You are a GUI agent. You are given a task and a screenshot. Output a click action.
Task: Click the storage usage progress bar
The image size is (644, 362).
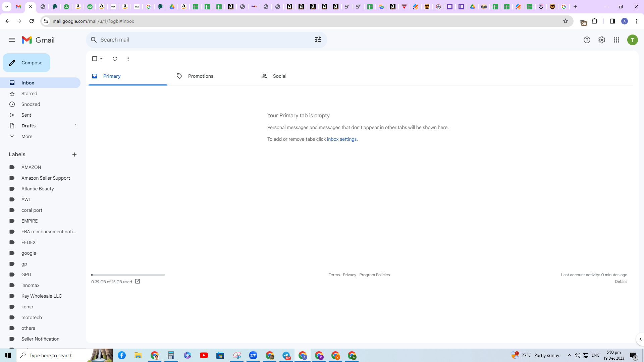tap(128, 275)
